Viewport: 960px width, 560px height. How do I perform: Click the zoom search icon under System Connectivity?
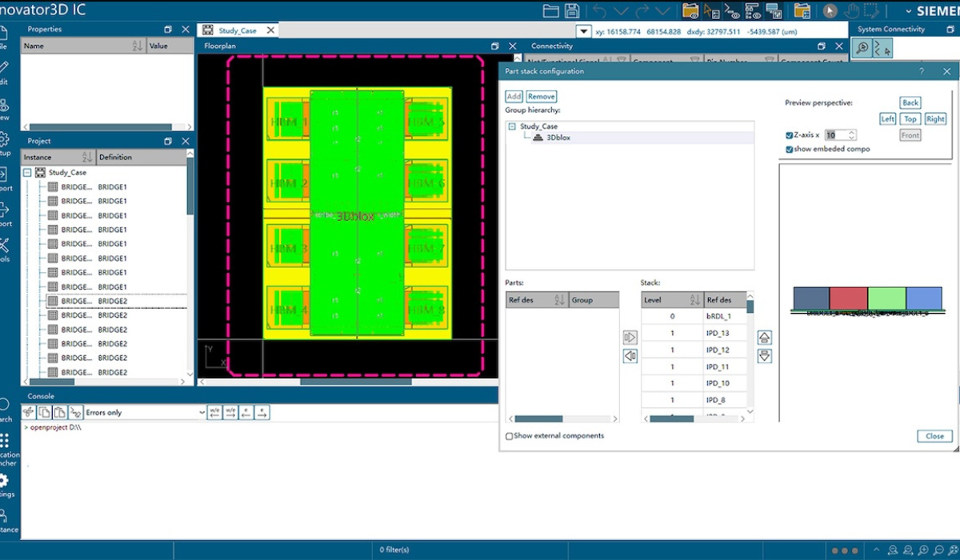[x=862, y=48]
